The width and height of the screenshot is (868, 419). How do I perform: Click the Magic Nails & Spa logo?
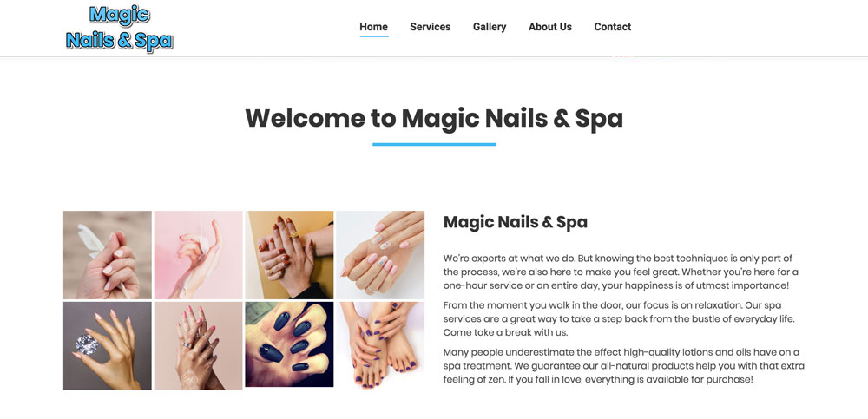tap(119, 29)
